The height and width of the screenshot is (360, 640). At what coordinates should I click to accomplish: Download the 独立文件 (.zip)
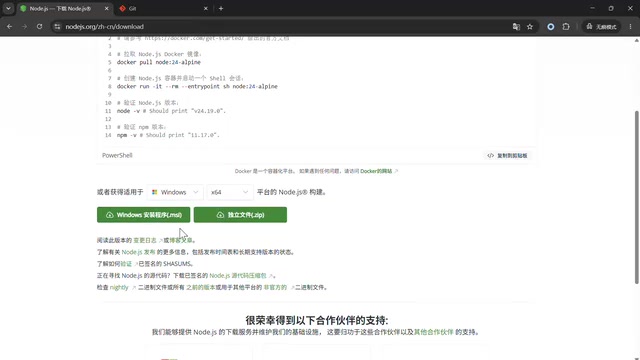click(240, 215)
